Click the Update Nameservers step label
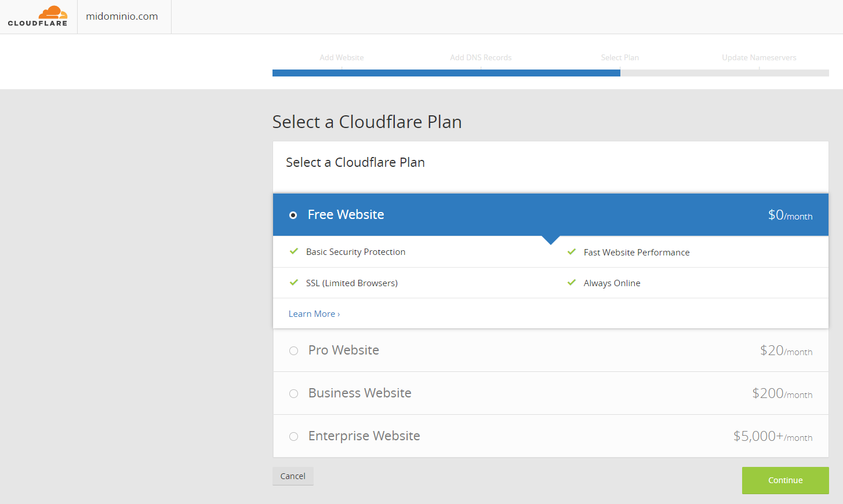Screen dimensions: 843x504 point(759,57)
